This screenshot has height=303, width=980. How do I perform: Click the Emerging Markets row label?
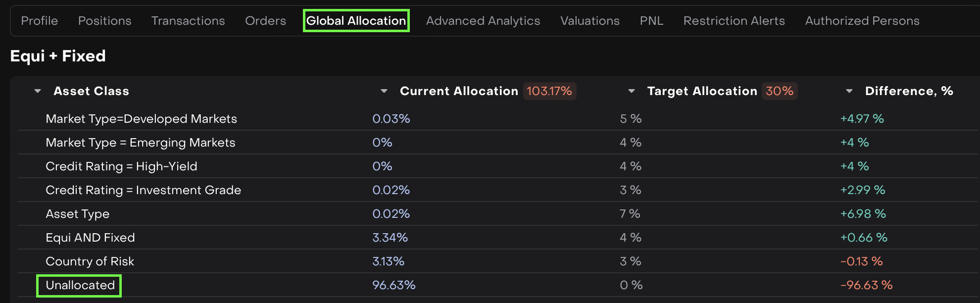tap(141, 143)
